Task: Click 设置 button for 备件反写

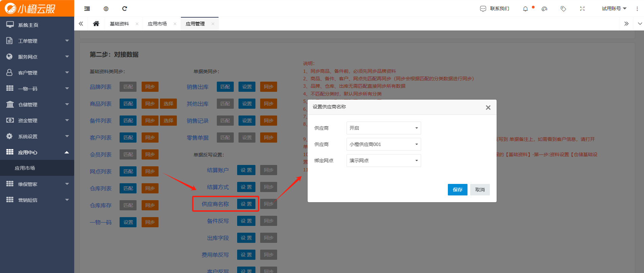Action: point(246,221)
